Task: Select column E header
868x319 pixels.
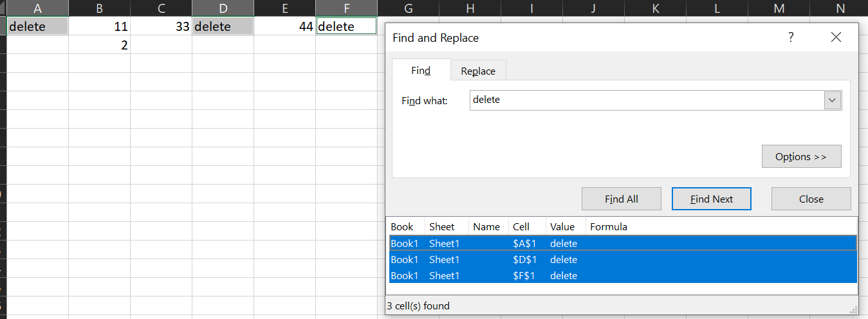Action: [x=284, y=8]
